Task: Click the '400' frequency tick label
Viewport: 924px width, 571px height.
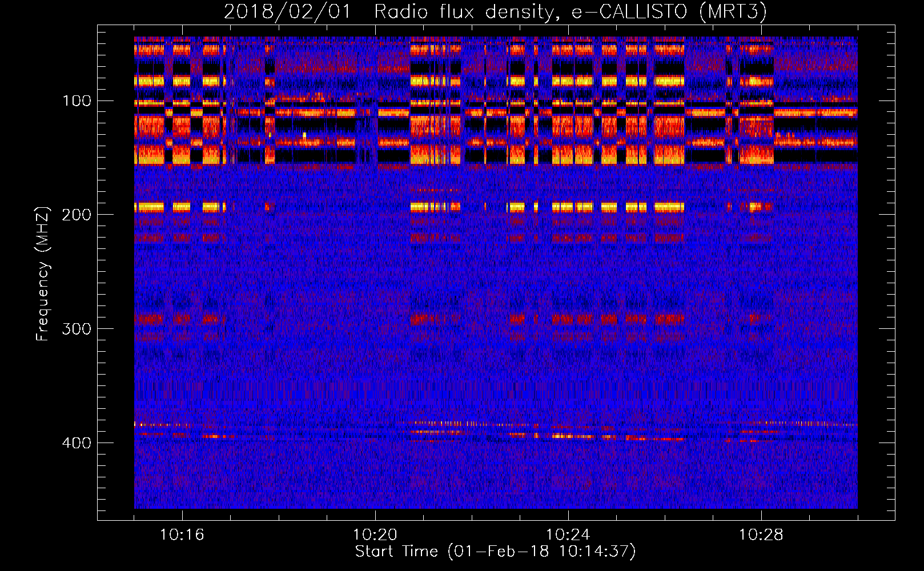Action: click(77, 443)
